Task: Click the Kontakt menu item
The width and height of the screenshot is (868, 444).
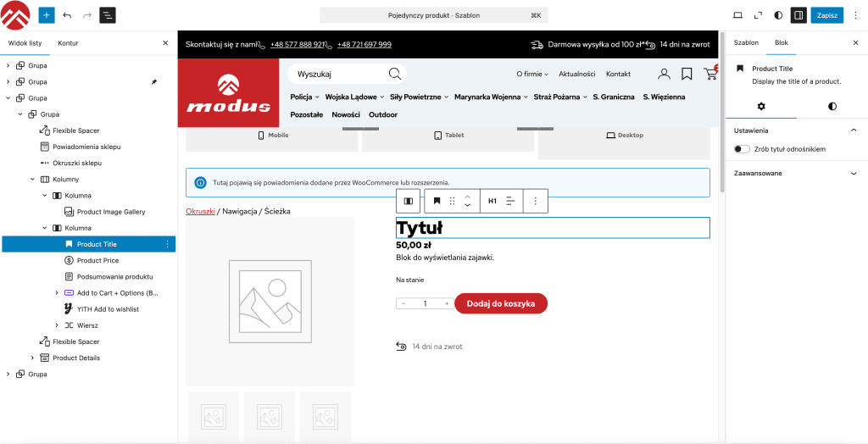Action: [618, 74]
